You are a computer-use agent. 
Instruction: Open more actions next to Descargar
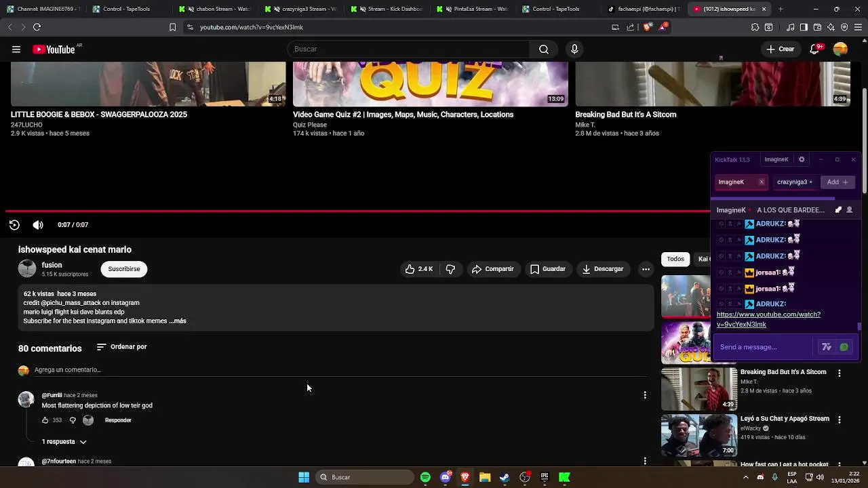(x=646, y=269)
